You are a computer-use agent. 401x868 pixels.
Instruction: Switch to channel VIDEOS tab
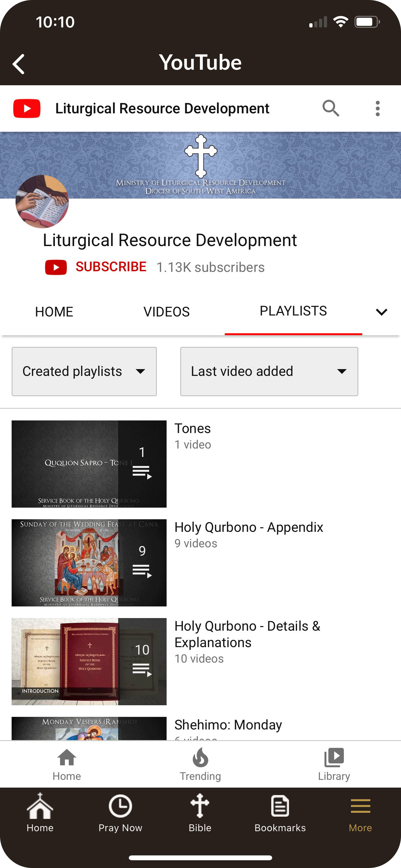[167, 312]
